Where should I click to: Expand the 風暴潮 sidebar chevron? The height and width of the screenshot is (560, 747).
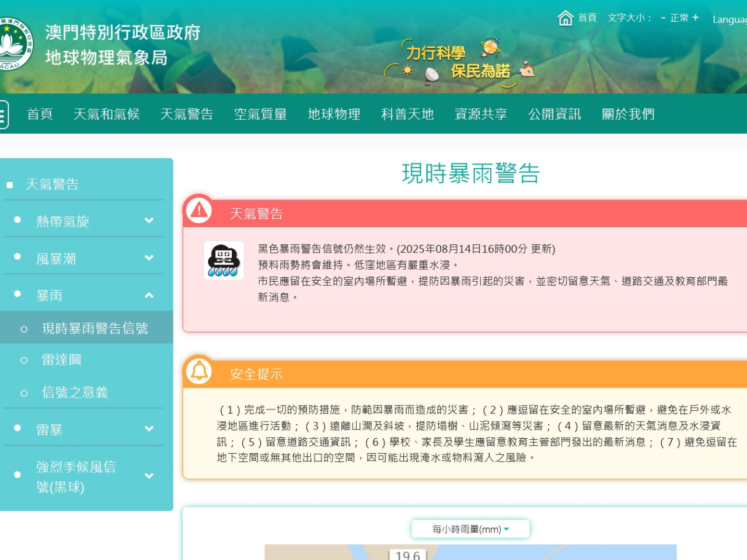coord(149,258)
